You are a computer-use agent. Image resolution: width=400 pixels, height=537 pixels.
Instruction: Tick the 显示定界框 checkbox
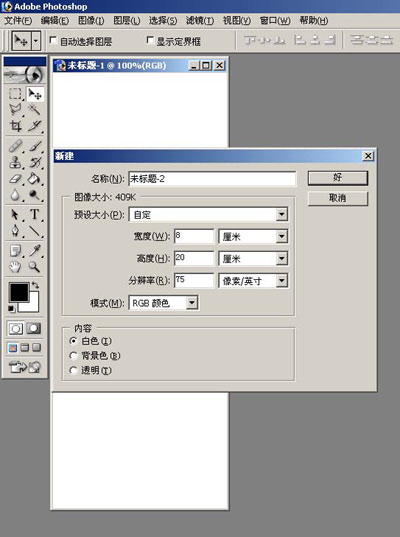coord(150,40)
